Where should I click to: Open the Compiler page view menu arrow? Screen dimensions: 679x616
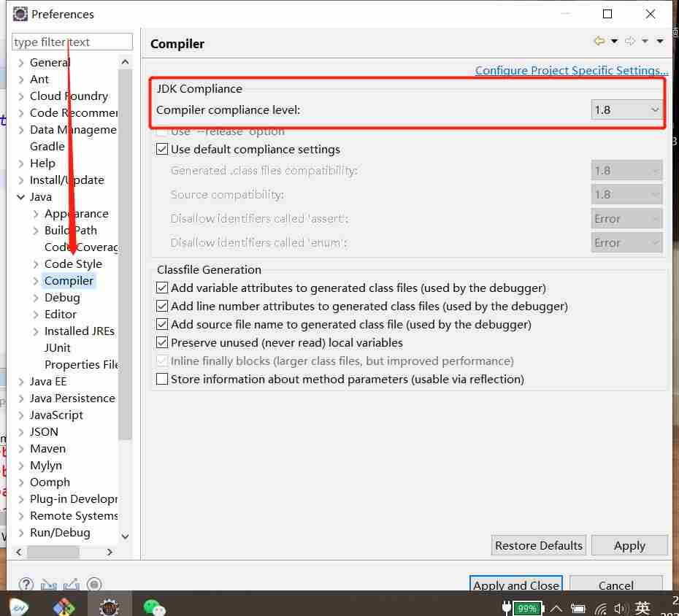click(659, 41)
